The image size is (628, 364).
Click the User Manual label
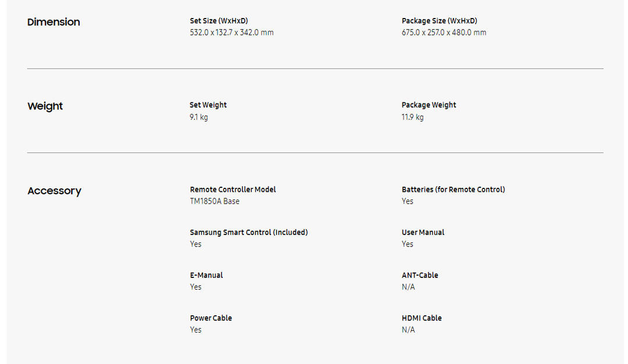(x=423, y=233)
